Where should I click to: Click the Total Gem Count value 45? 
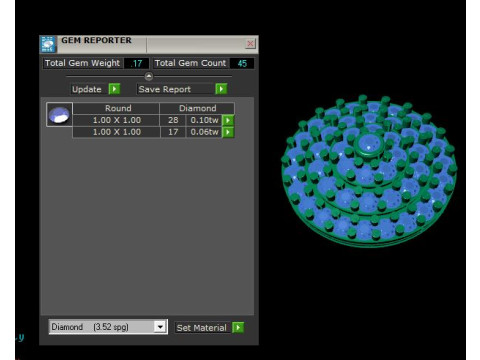tap(242, 63)
